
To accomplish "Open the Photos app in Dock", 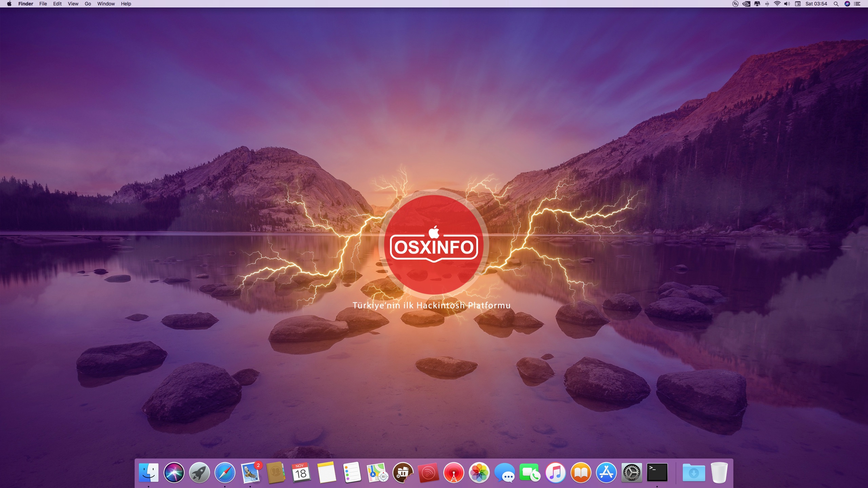I will point(479,472).
